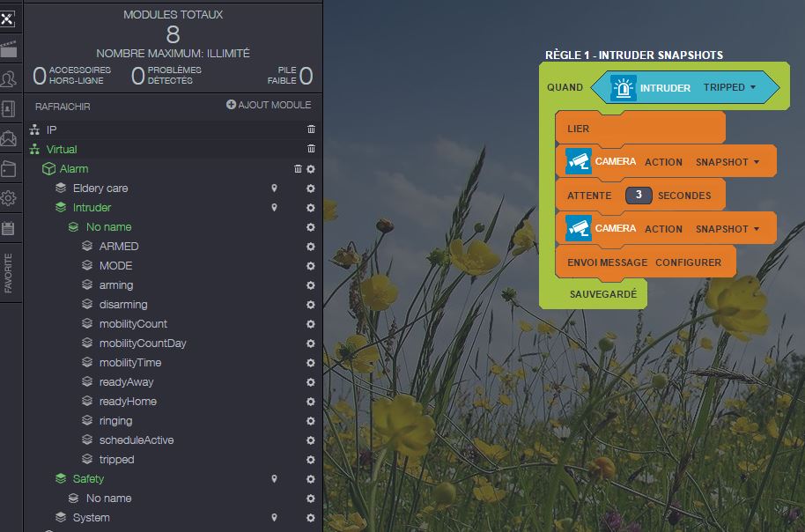The image size is (805, 532).
Task: Open second camera SNAPSHOT action dropdown
Action: (x=727, y=229)
